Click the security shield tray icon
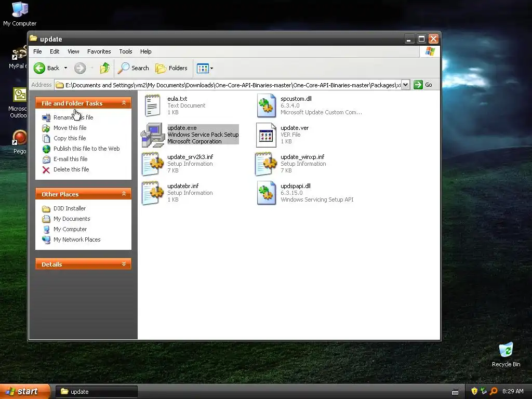The width and height of the screenshot is (532, 399). point(474,391)
